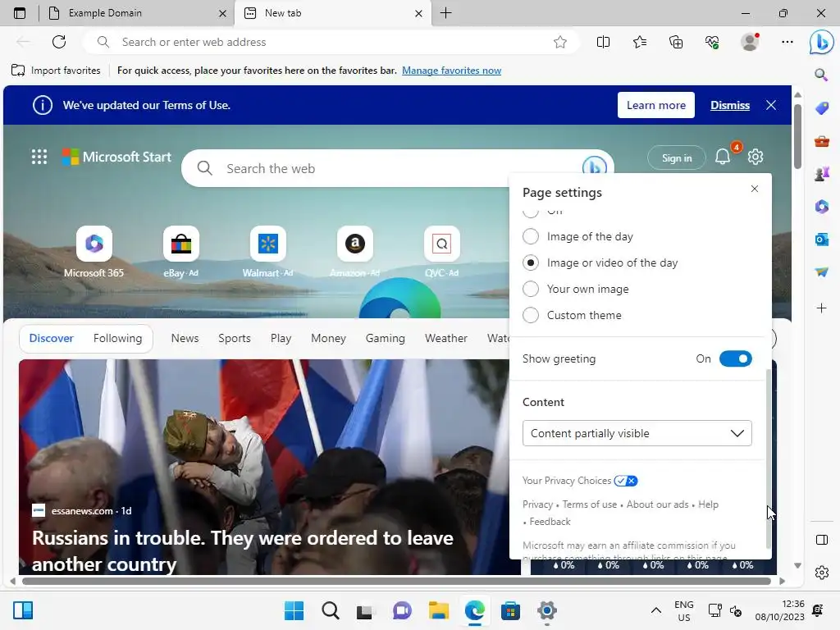840x630 pixels.
Task: Close the Terms banner with X
Action: (771, 105)
